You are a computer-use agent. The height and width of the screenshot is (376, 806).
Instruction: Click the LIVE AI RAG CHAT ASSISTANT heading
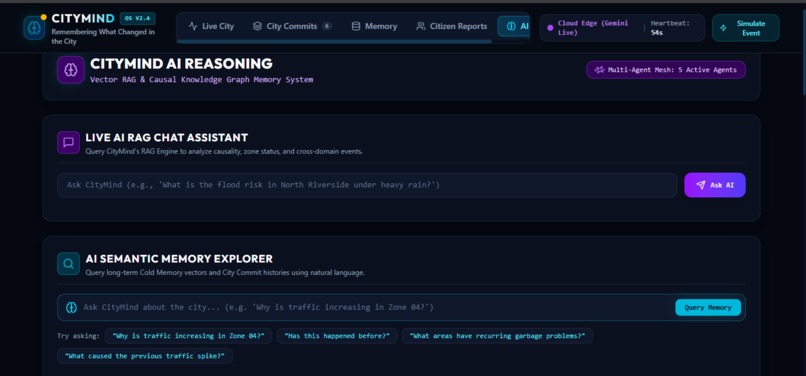pos(167,137)
